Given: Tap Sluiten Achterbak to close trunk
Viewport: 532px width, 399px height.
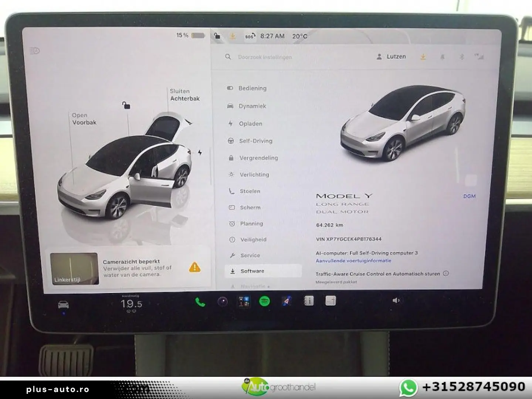Looking at the screenshot, I should (x=185, y=95).
